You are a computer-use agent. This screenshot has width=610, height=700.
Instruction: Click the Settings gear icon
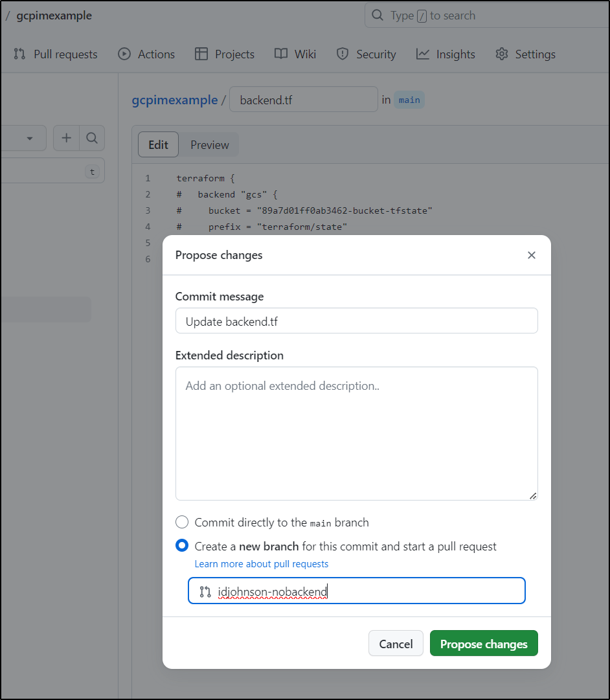[502, 54]
